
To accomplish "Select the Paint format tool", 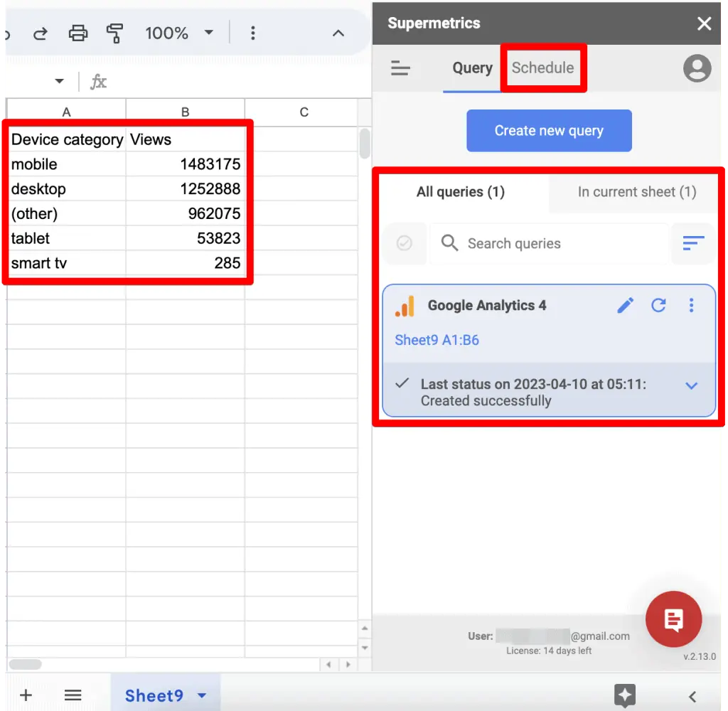I will tap(114, 33).
